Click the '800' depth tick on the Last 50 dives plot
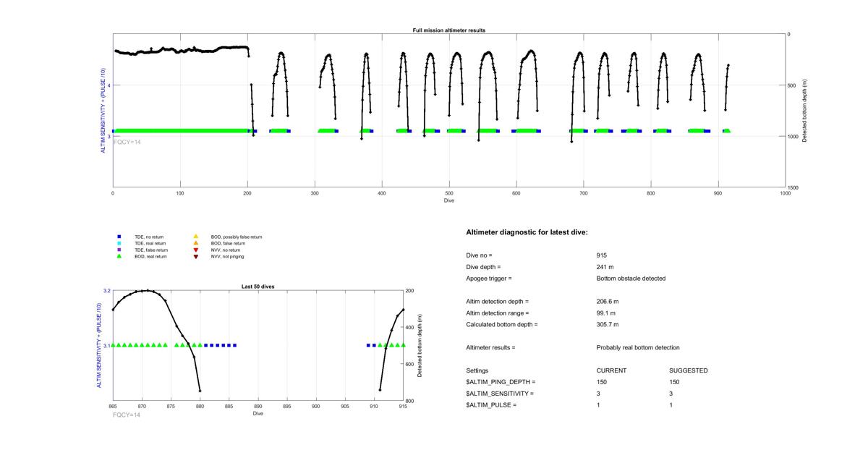Viewport: 868px width, 450px height. click(411, 401)
